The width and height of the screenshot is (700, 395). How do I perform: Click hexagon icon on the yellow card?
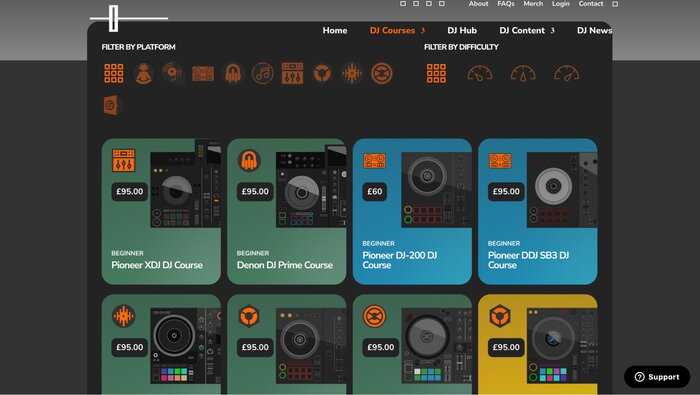click(500, 316)
